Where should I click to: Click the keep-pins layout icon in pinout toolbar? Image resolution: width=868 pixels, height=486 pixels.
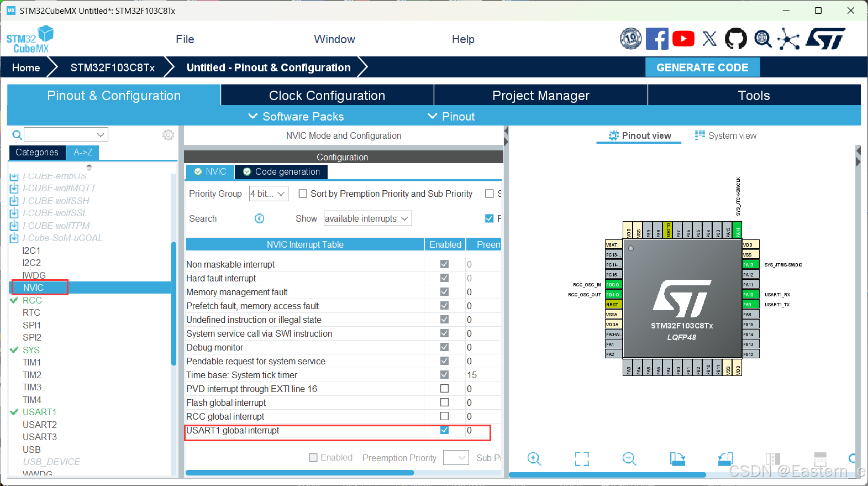click(x=820, y=459)
